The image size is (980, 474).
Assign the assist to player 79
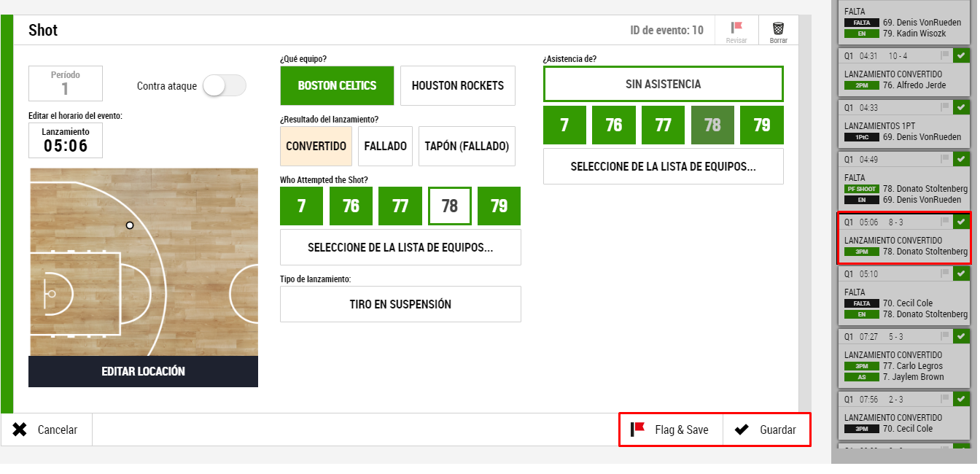pyautogui.click(x=762, y=125)
